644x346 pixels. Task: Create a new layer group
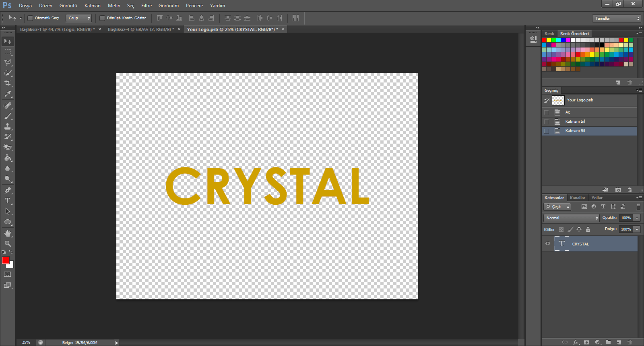coord(608,342)
